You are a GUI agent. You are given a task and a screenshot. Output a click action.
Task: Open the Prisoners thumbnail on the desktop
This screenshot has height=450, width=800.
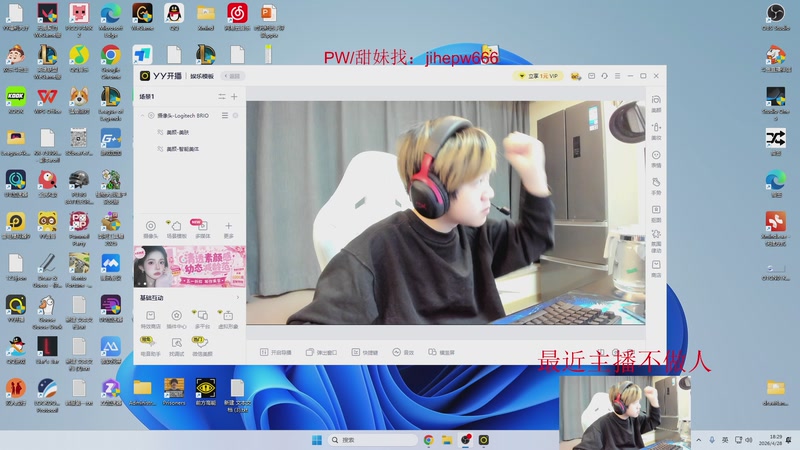pos(174,392)
